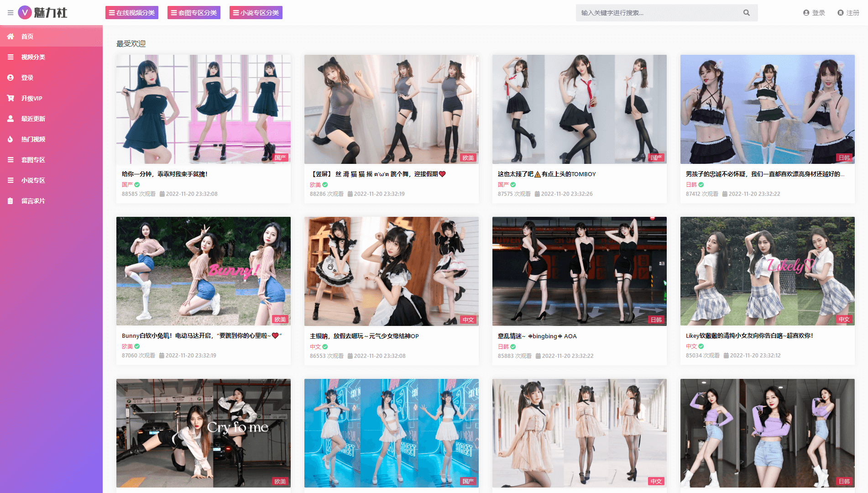Click the home icon in sidebar
Screen dimensions: 868x493
pyautogui.click(x=10, y=37)
